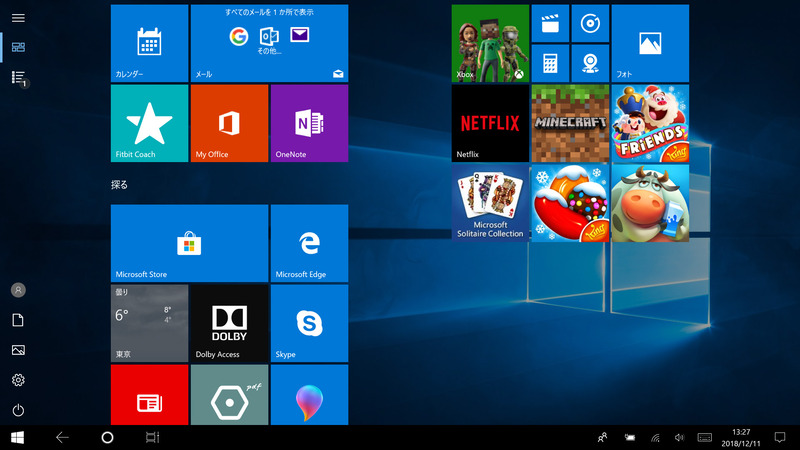Launch the Calculator tile
This screenshot has height=450, width=800.
pos(551,63)
